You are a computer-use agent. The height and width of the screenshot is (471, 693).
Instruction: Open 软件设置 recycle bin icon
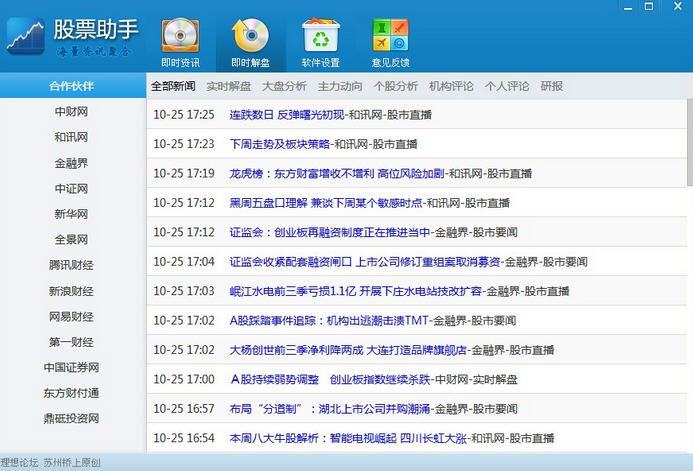320,36
